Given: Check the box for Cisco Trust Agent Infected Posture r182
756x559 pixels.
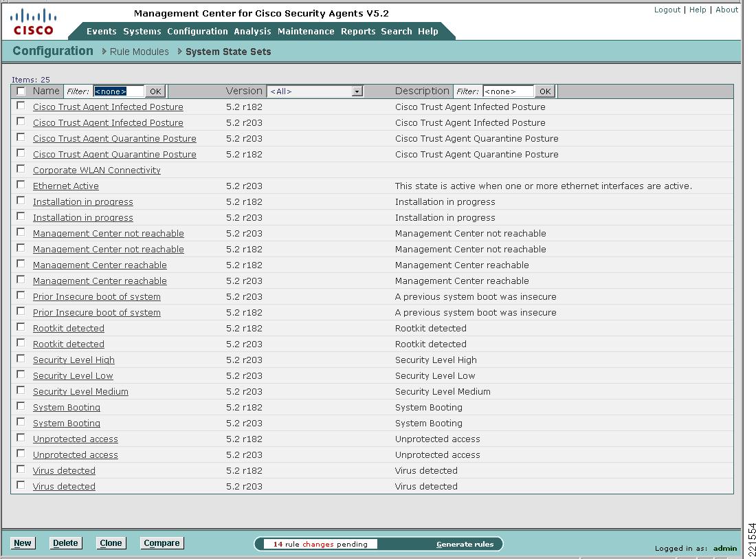Looking at the screenshot, I should 21,106.
